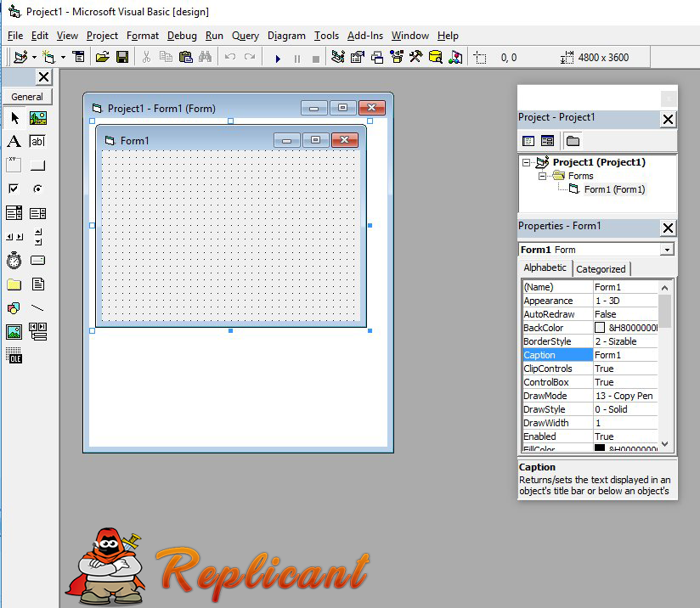Open Data View Window from toolbar
The image size is (700, 608).
[x=435, y=57]
